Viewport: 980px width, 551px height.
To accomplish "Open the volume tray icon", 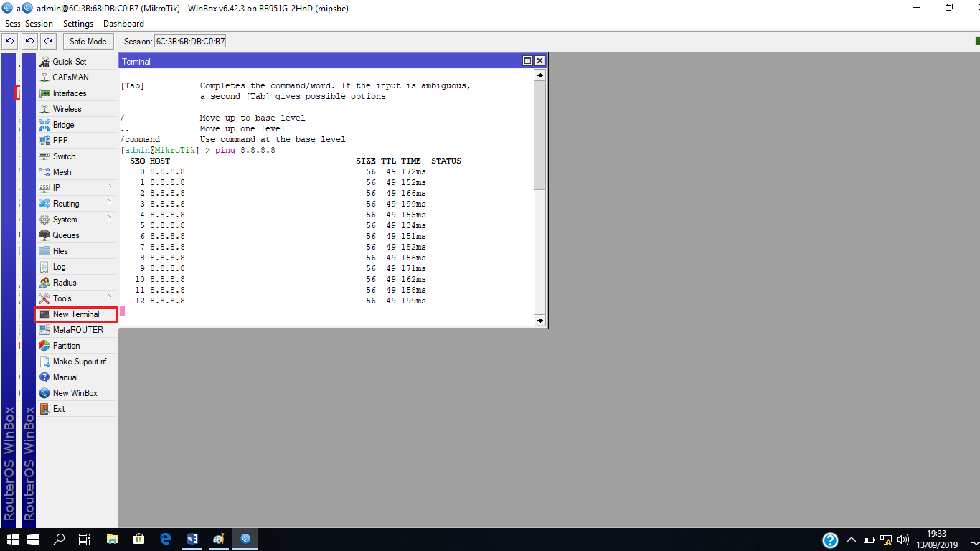I will pos(903,540).
